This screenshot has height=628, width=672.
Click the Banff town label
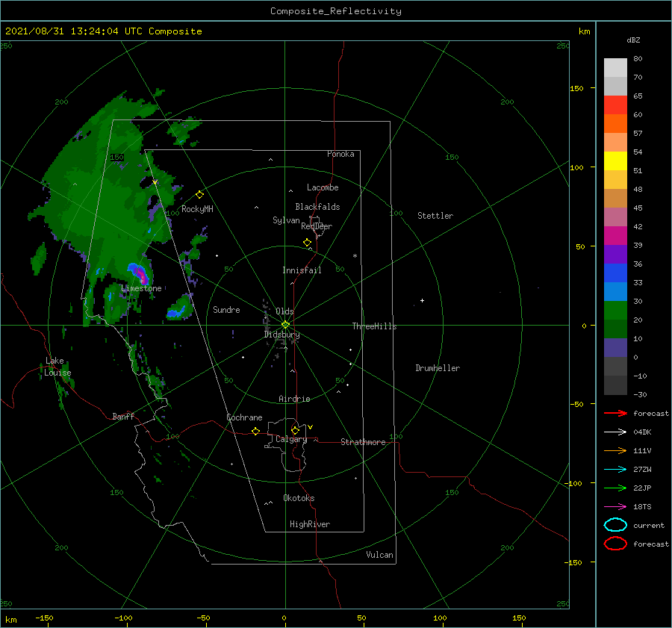pyautogui.click(x=123, y=416)
